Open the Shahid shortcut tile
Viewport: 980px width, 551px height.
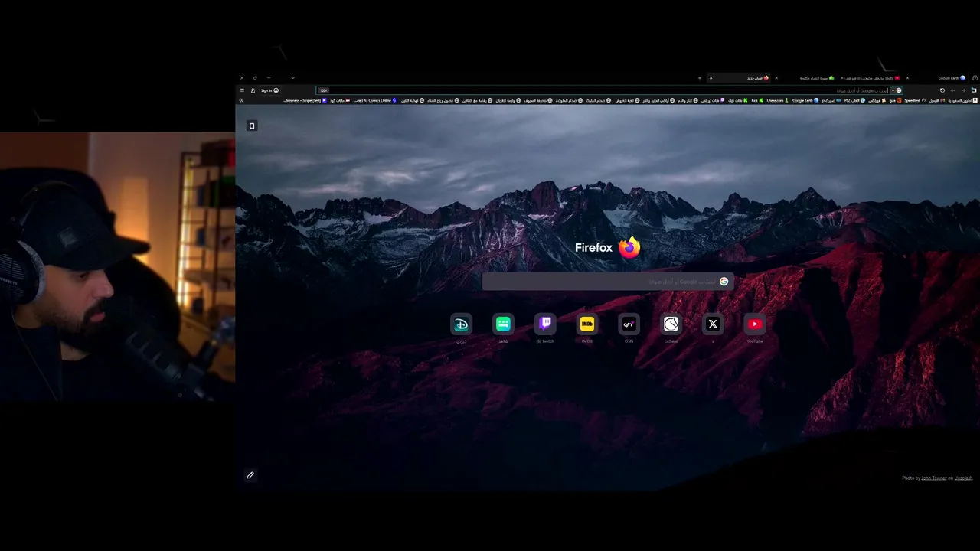(503, 324)
